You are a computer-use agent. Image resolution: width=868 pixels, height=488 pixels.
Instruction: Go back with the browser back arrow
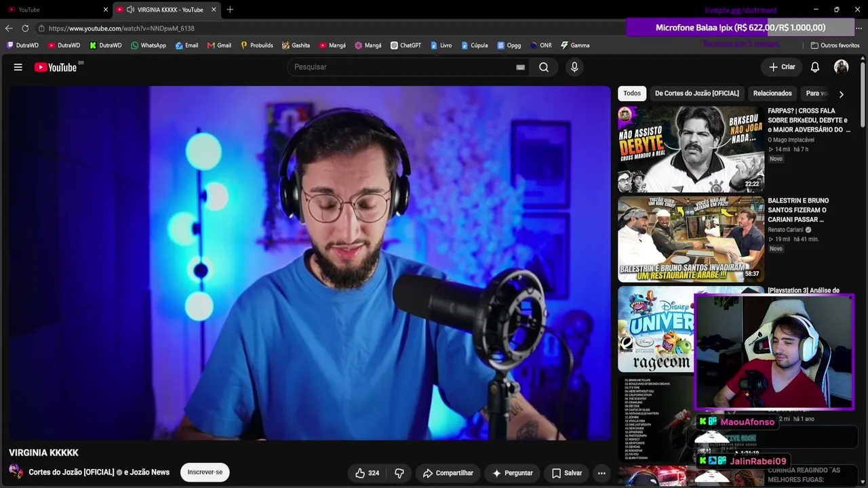click(9, 28)
